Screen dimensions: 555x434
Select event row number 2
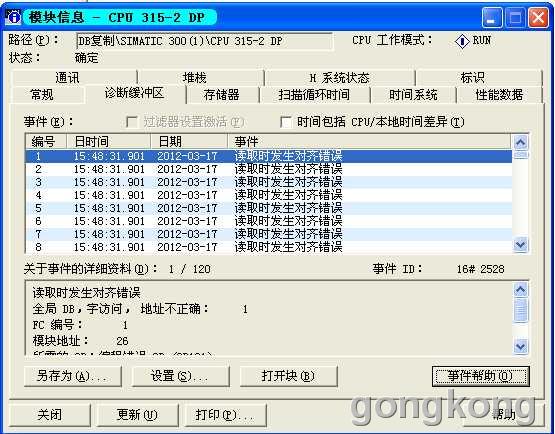point(268,169)
